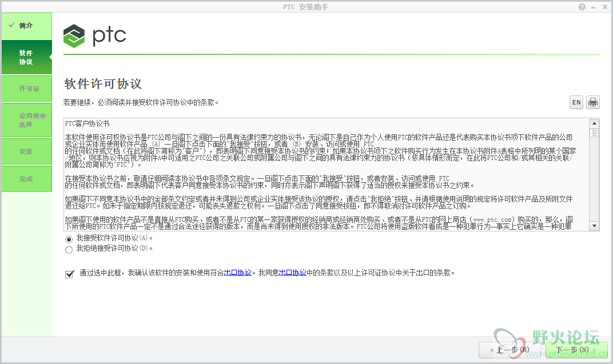Select 完成 step in sidebar
This screenshot has width=613, height=364.
pos(26,179)
